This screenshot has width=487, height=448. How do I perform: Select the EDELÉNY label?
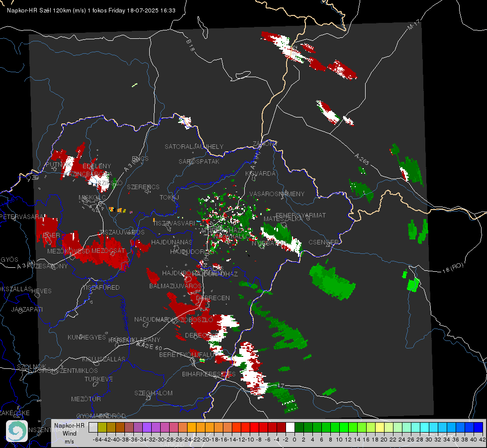pyautogui.click(x=97, y=166)
